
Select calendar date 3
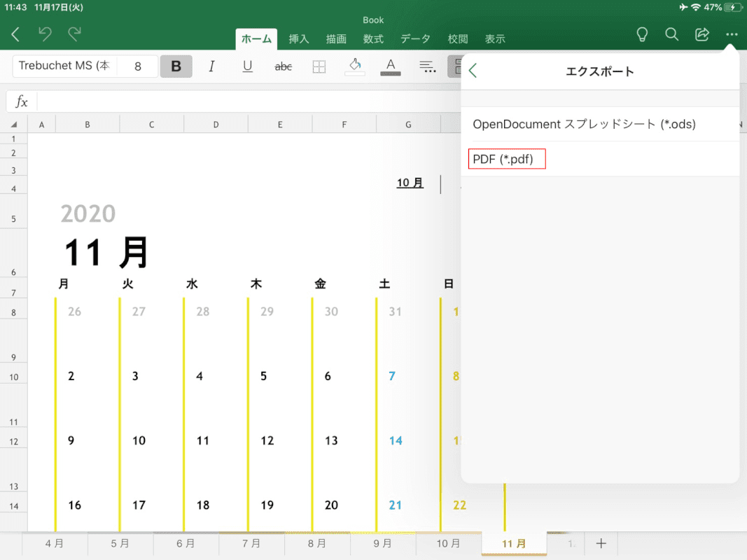(135, 376)
